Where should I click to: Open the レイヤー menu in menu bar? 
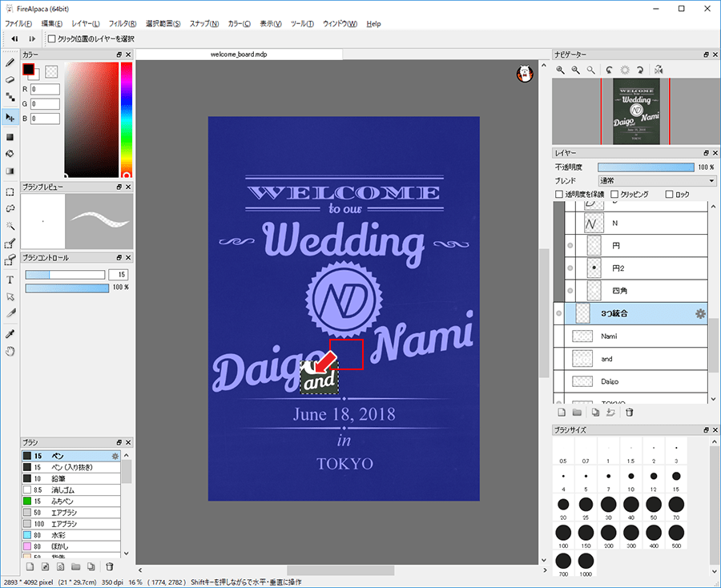point(86,24)
